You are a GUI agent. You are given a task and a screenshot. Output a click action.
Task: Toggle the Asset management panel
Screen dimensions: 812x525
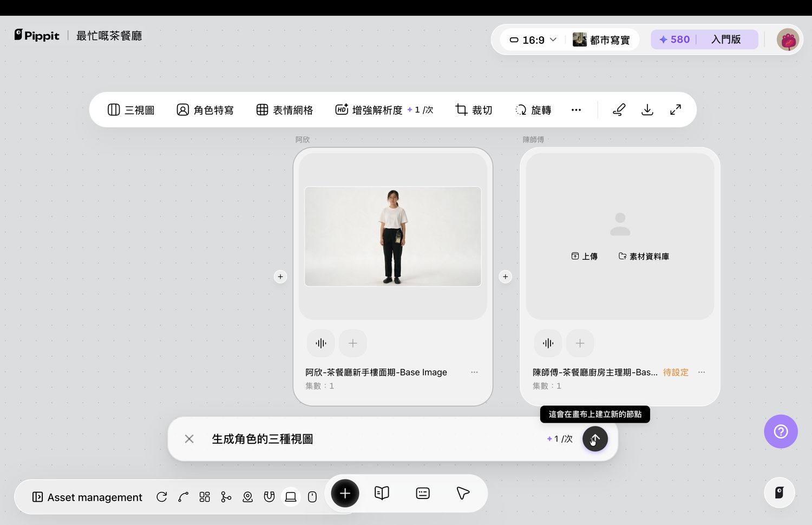[x=87, y=497]
